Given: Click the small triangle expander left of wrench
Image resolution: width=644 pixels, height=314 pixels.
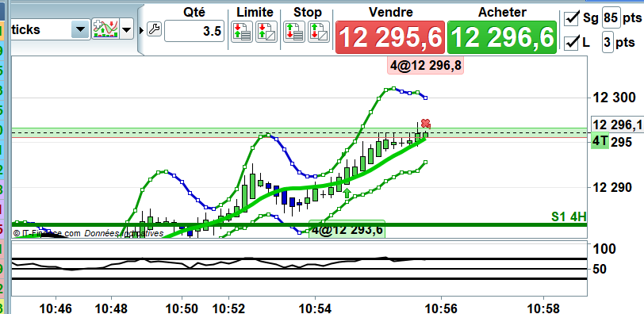Looking at the screenshot, I should 142,30.
